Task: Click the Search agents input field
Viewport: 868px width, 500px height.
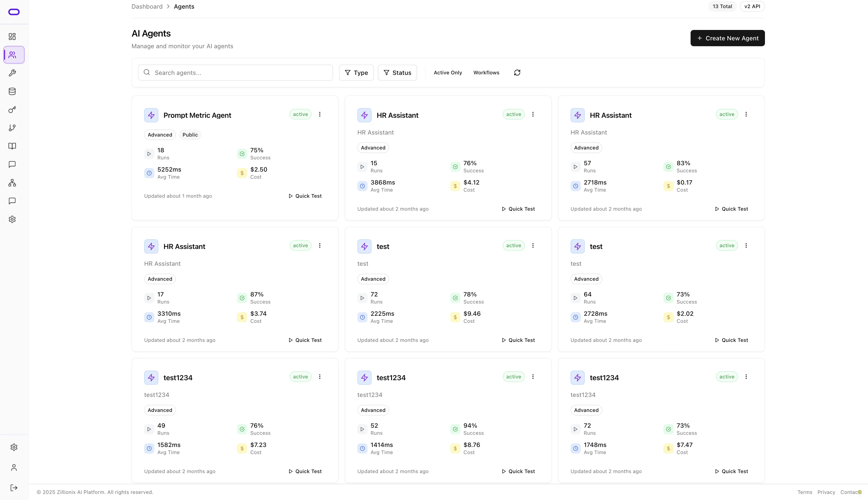Action: coord(235,72)
